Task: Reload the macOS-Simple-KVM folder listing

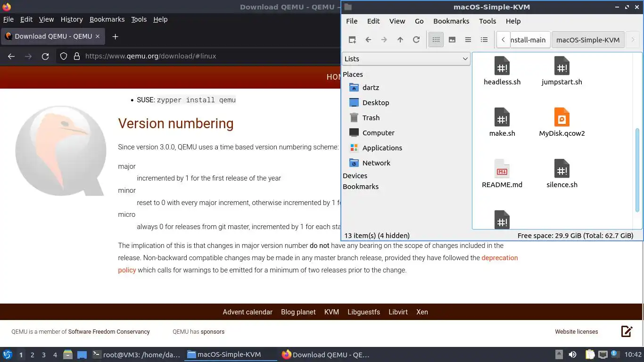Action: coord(416,40)
